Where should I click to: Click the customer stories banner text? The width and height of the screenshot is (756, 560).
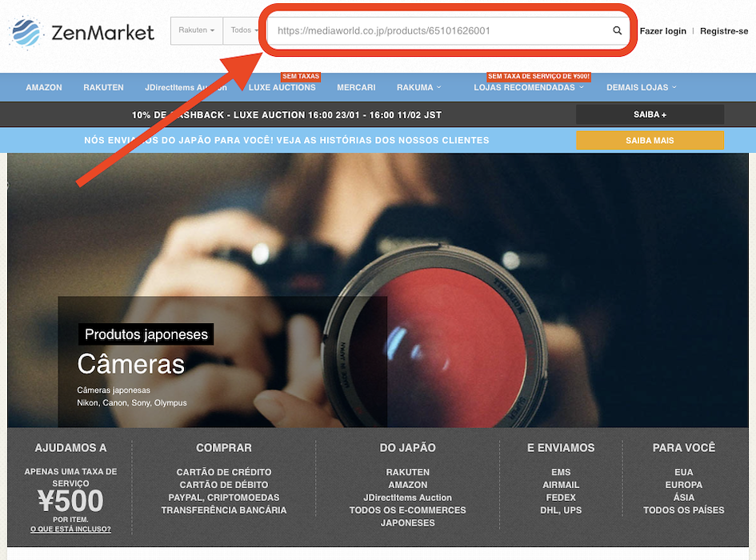pos(286,140)
